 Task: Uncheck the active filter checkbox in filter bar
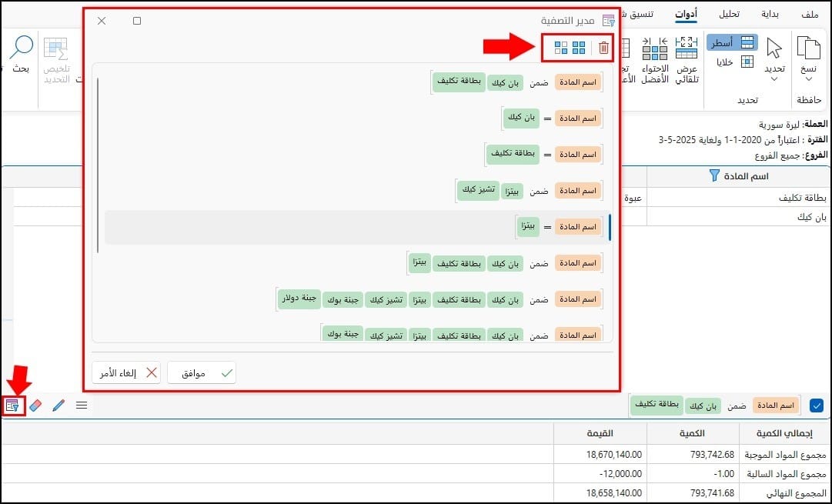817,406
